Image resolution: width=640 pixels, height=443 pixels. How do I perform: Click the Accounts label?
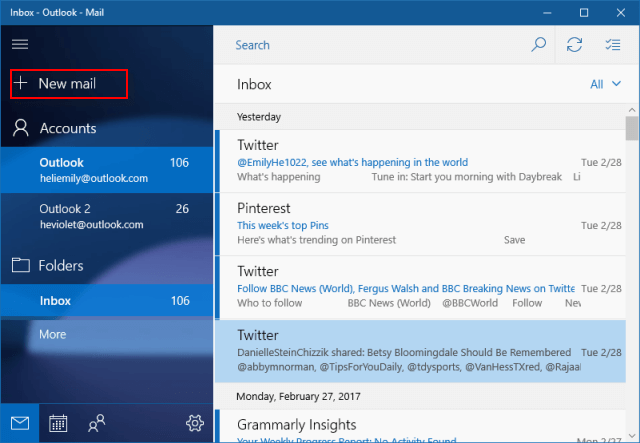[x=68, y=128]
